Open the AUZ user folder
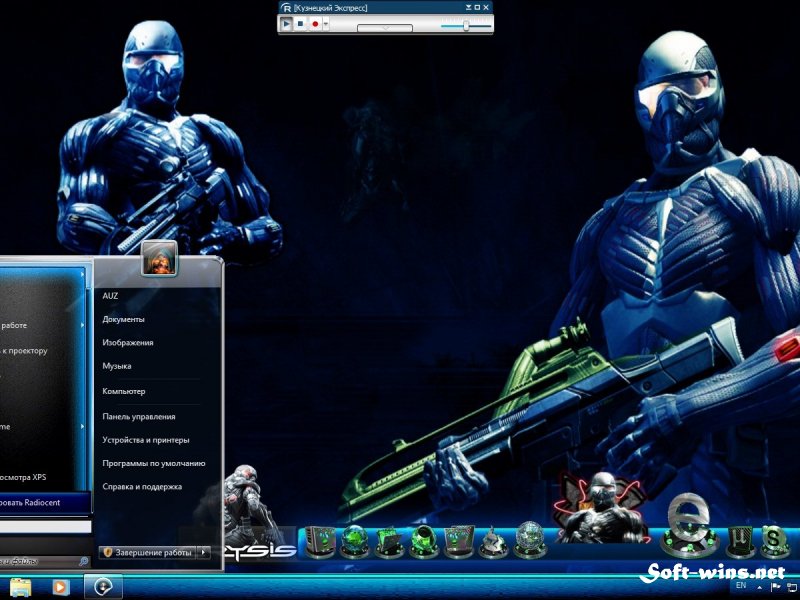The width and height of the screenshot is (800, 600). pos(110,295)
